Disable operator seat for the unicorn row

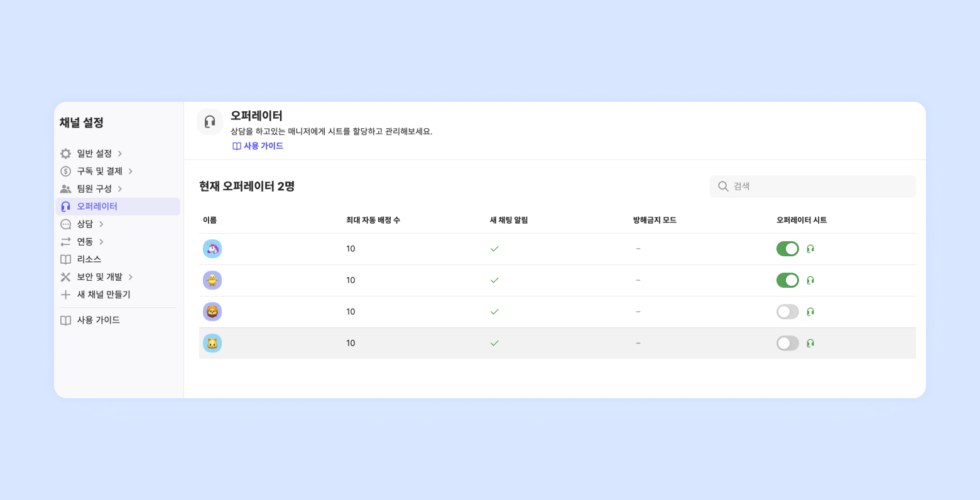(787, 249)
